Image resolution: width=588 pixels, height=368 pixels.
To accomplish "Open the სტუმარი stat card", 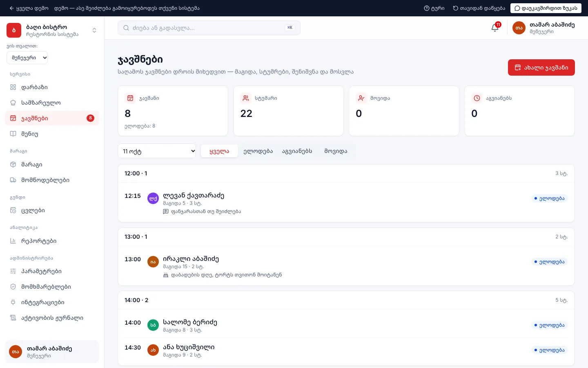I will pyautogui.click(x=288, y=111).
